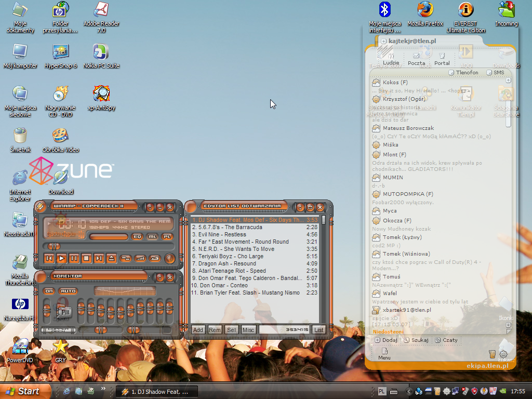Play the track in Winamp
Viewport: 532px width, 399px height.
[x=61, y=259]
